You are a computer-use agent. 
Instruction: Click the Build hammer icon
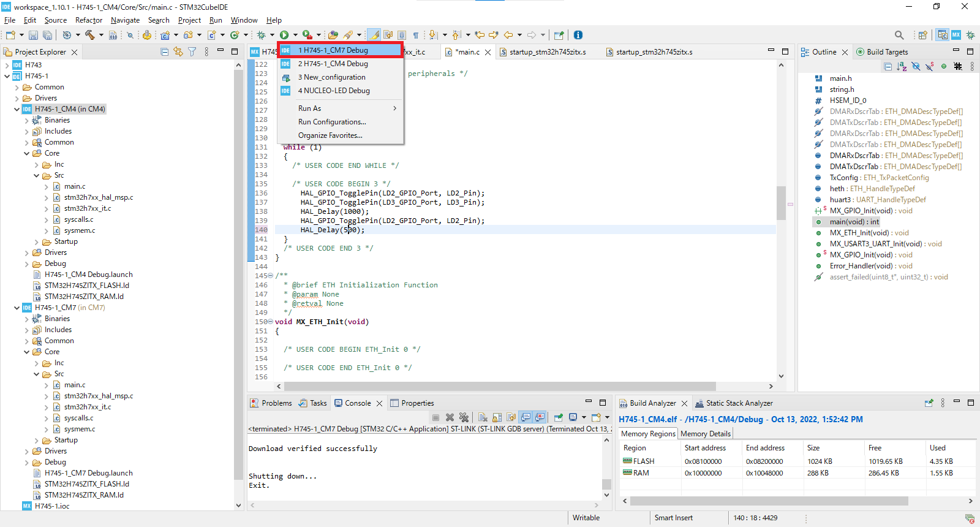[x=89, y=35]
